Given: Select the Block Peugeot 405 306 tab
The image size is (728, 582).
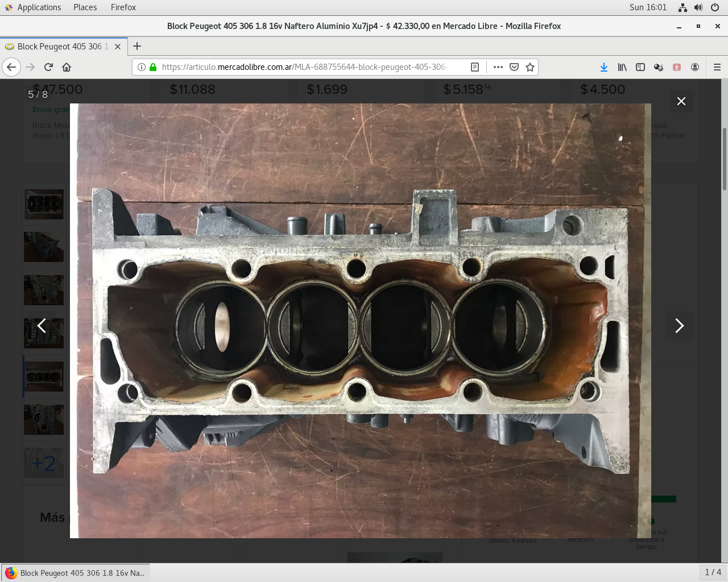Looking at the screenshot, I should click(x=64, y=47).
